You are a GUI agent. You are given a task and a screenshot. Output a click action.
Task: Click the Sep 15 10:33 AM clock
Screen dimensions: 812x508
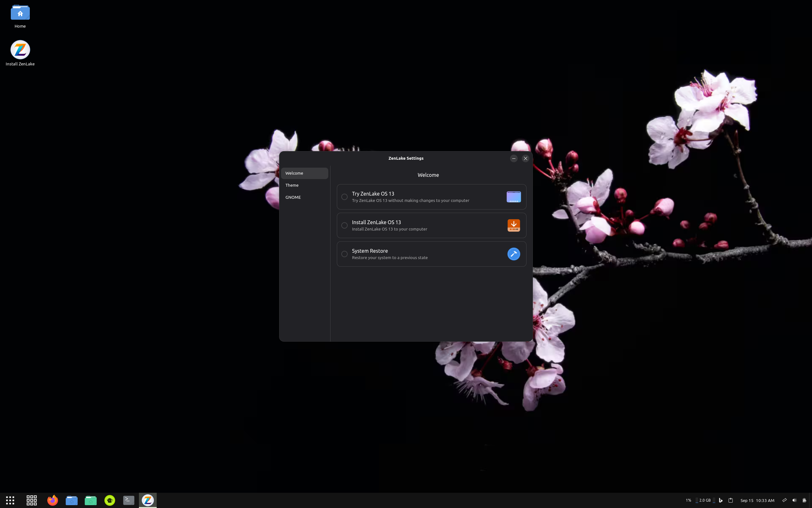coord(757,501)
